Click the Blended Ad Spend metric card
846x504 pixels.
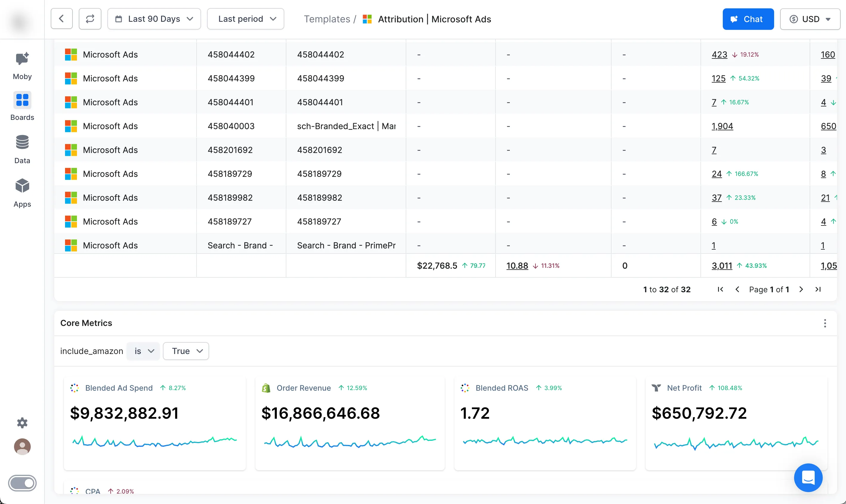[155, 423]
